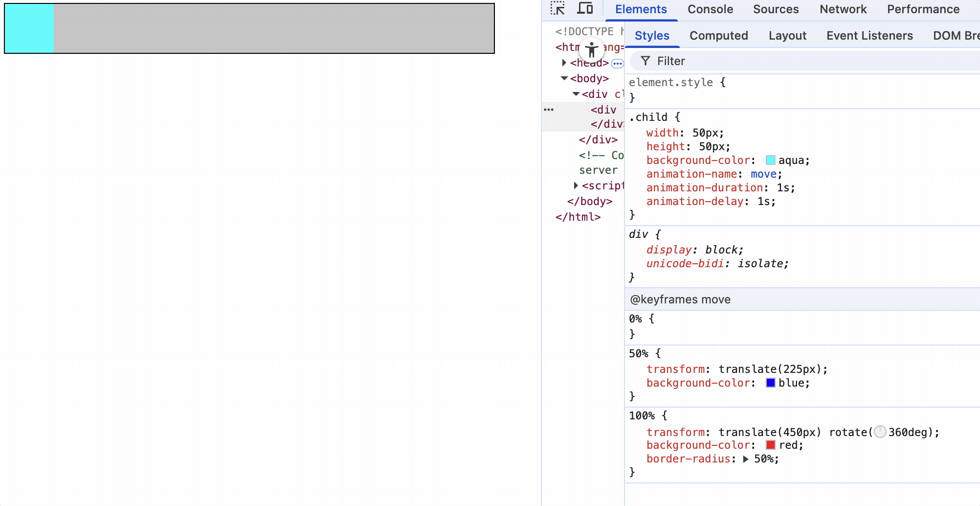Edit the 360deg rotate value
Screen dimensions: 980x506
tap(908, 432)
